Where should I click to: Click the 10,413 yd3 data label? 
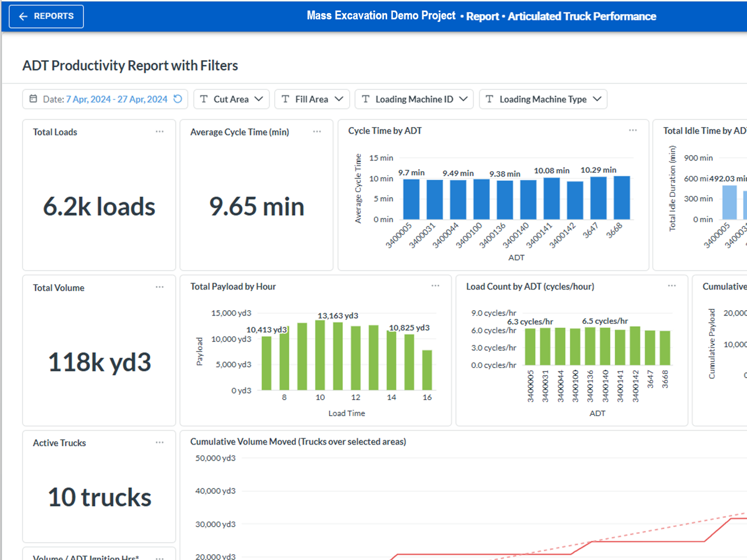tap(266, 329)
